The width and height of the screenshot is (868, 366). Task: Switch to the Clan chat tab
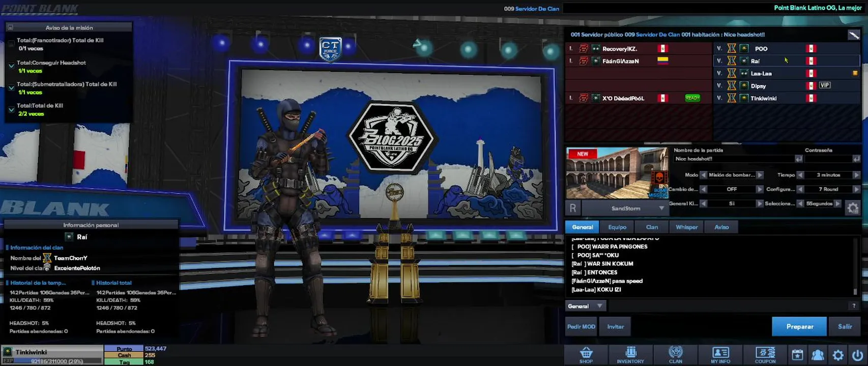tap(652, 227)
